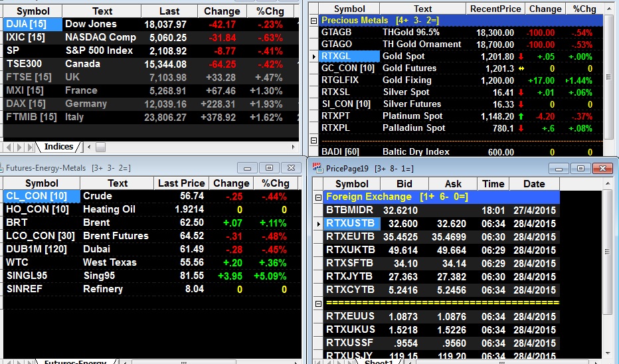This screenshot has width=619, height=364.
Task: Select the SP S&P 500 Index row
Action: coord(151,51)
